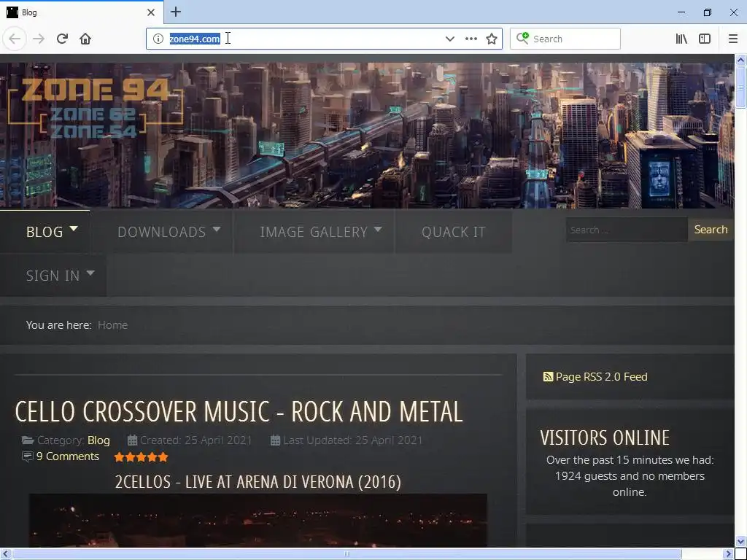Image resolution: width=747 pixels, height=560 pixels.
Task: Expand the IMAGE GALLERY dropdown arrow
Action: [379, 229]
